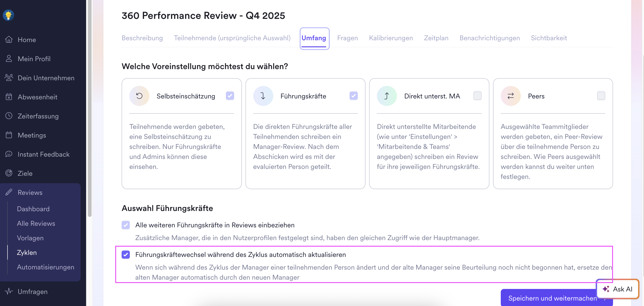644x306 pixels.
Task: Open Vorlagen under Reviews
Action: [30, 238]
